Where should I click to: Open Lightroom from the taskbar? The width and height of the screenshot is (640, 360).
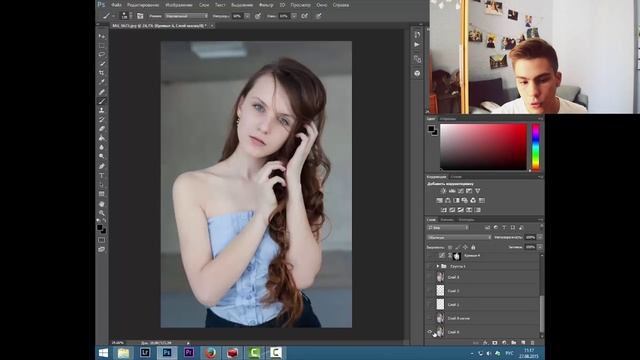[145, 353]
